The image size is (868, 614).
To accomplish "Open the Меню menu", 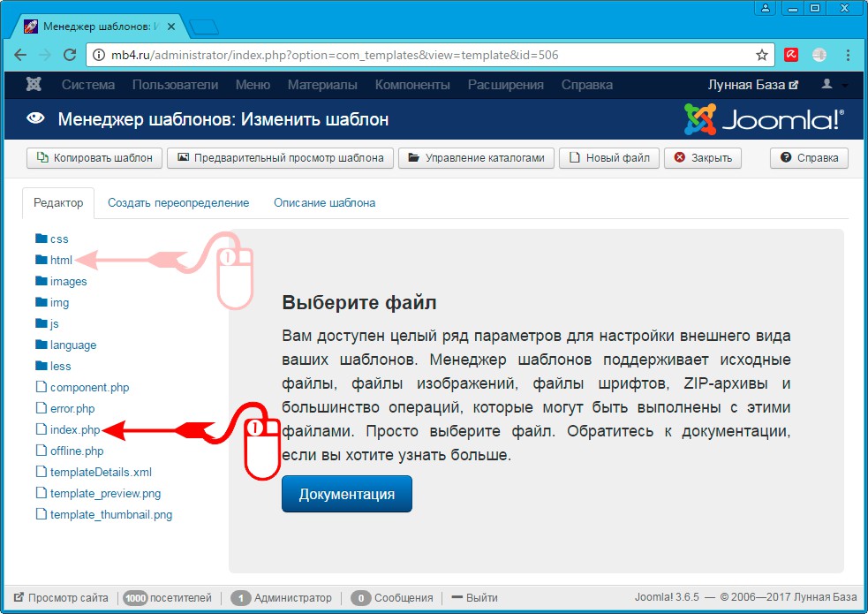I will coord(253,85).
